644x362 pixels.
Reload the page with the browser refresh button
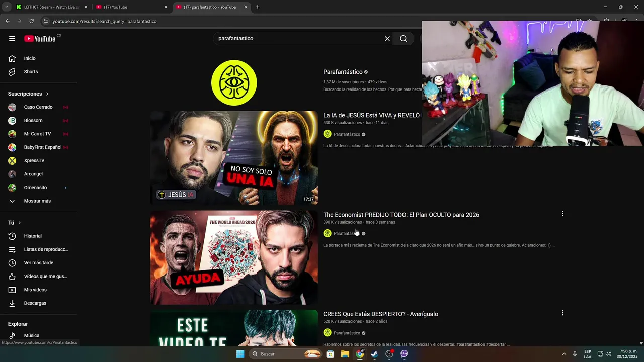(x=31, y=21)
